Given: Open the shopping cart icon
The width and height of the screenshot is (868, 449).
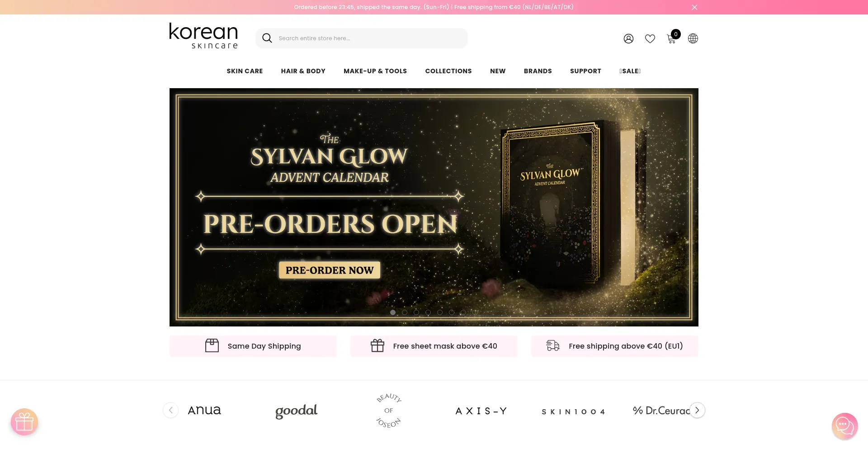Looking at the screenshot, I should click(x=672, y=39).
